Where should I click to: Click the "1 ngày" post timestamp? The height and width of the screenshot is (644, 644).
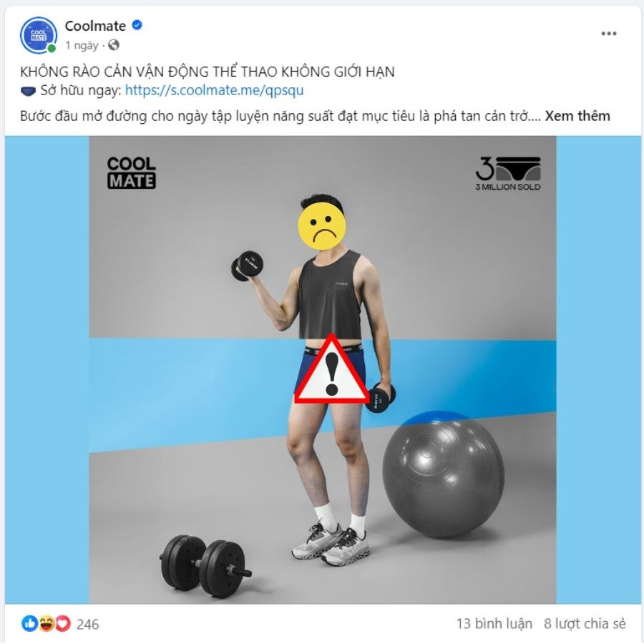click(x=82, y=45)
